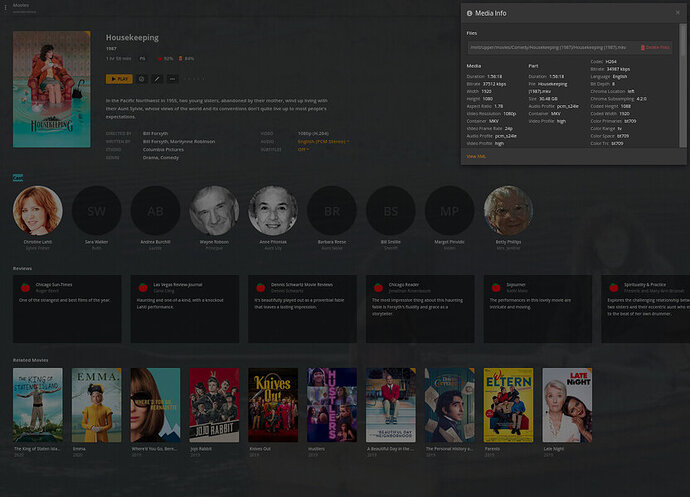The height and width of the screenshot is (497, 690).
Task: Play the Housekeeping movie
Action: (119, 79)
